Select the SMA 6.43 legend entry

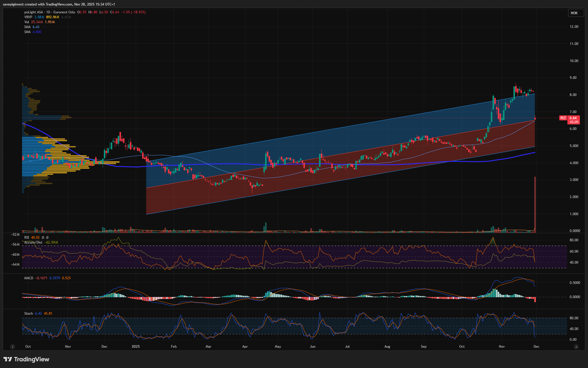[x=32, y=27]
